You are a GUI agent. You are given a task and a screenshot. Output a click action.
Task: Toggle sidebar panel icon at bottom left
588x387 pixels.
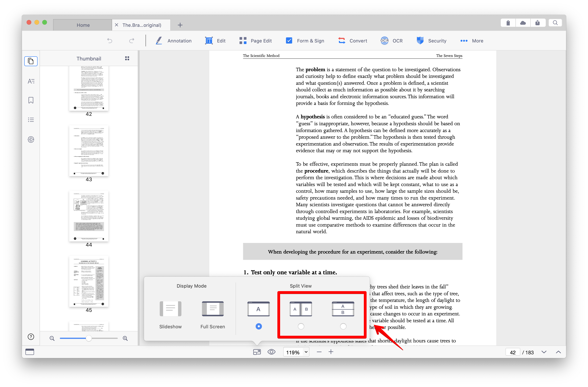tap(30, 352)
